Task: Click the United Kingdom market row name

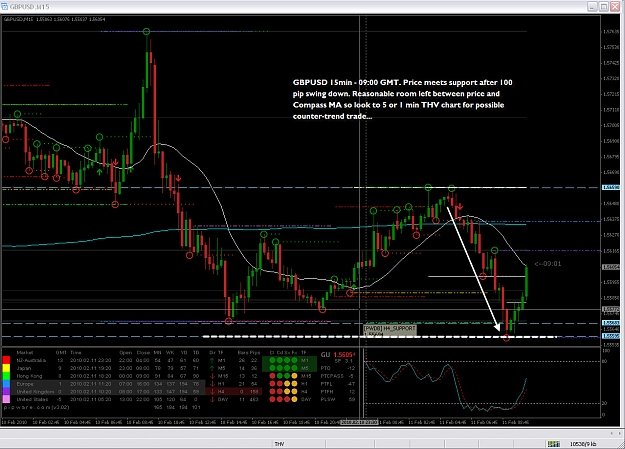Action: point(35,392)
